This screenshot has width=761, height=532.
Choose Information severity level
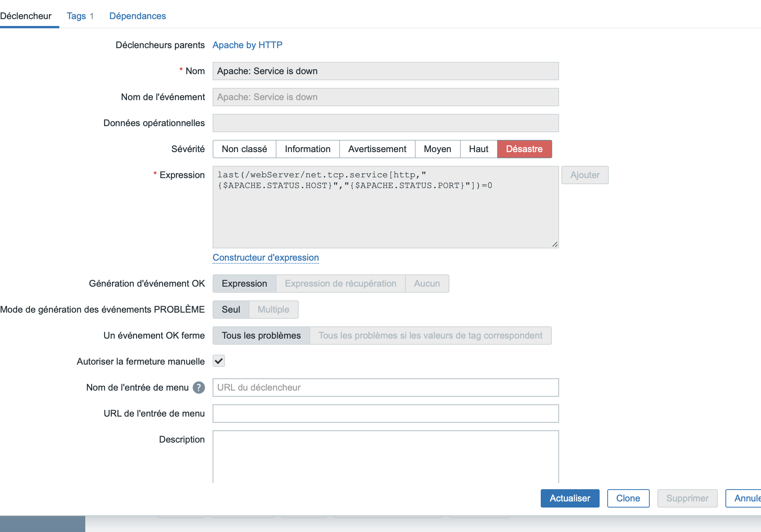tap(307, 149)
